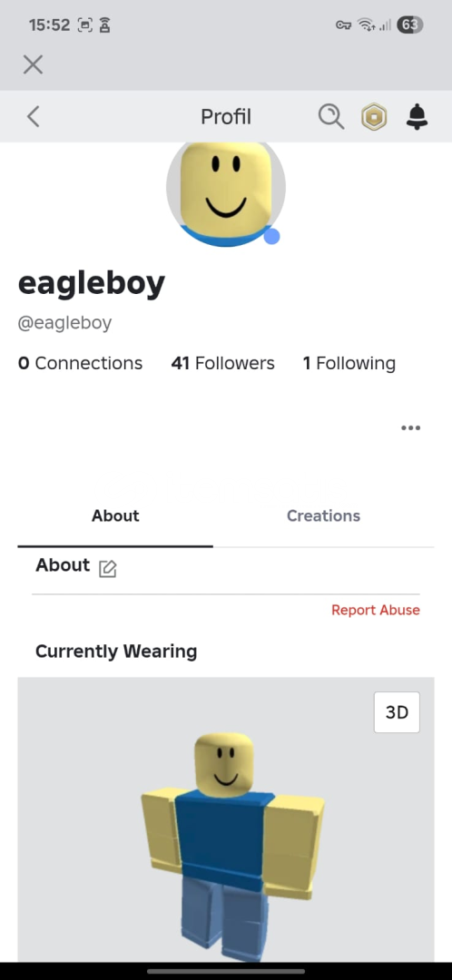Open the Robux hexagon icon

point(374,117)
